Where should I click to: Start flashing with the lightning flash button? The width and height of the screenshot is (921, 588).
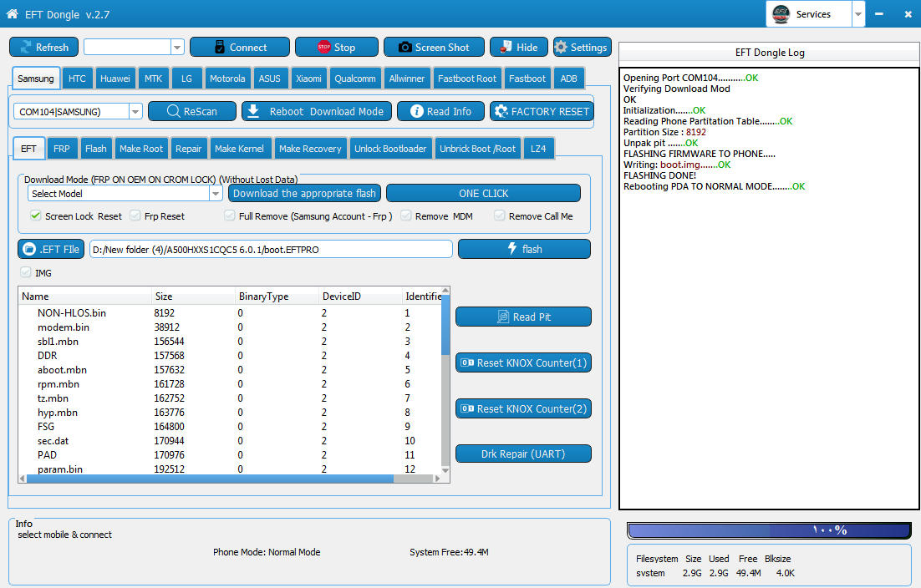524,249
